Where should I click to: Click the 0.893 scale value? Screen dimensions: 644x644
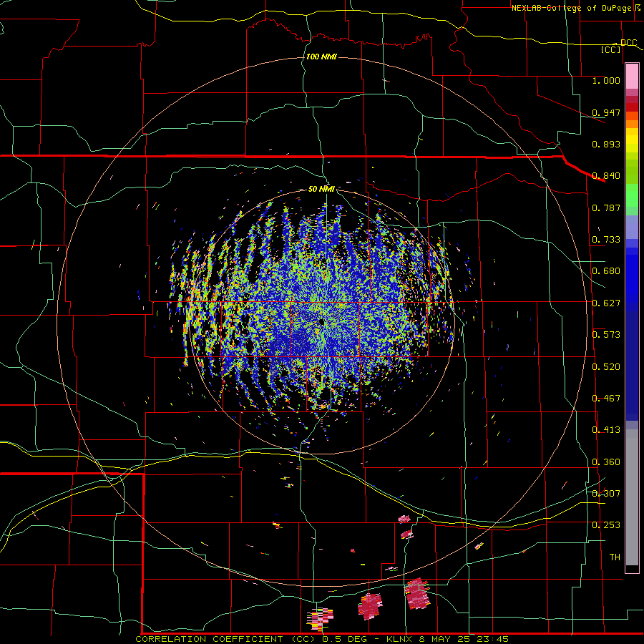pos(606,144)
